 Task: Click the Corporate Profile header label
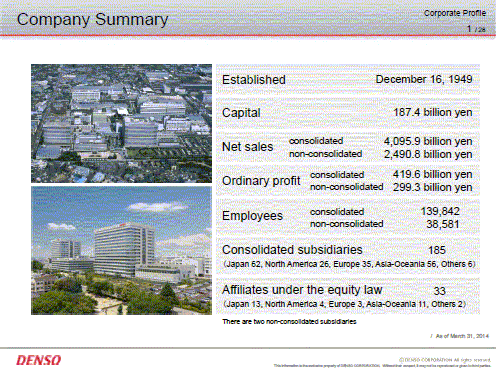455,13
